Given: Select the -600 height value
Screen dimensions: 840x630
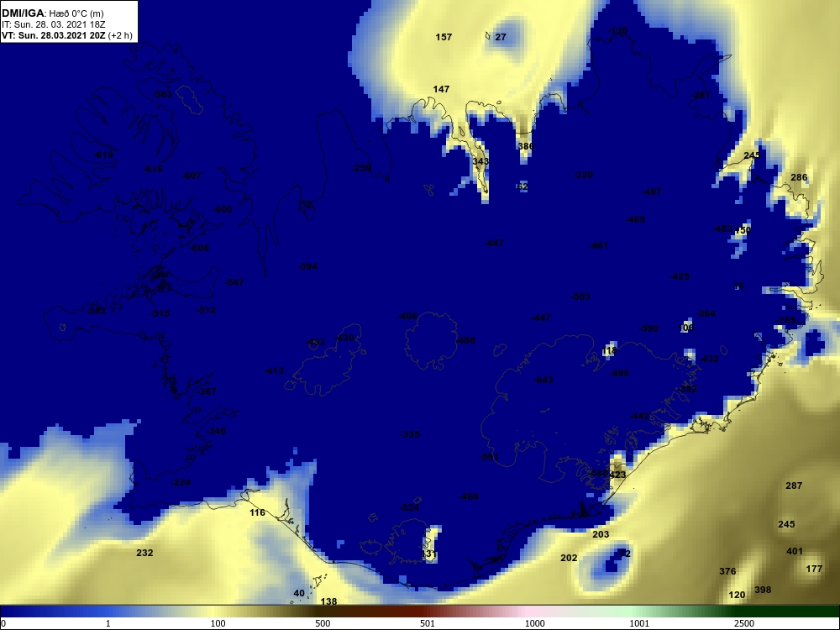Looking at the screenshot, I should tap(223, 209).
